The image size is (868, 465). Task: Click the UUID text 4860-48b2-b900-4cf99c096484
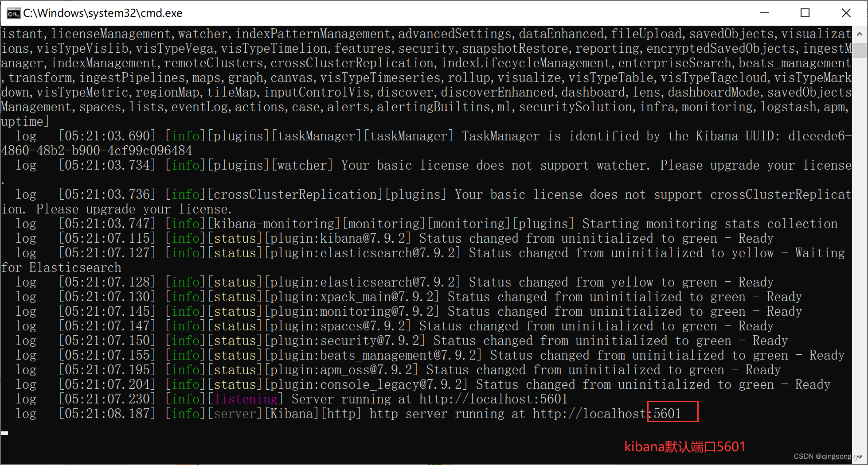(x=97, y=151)
